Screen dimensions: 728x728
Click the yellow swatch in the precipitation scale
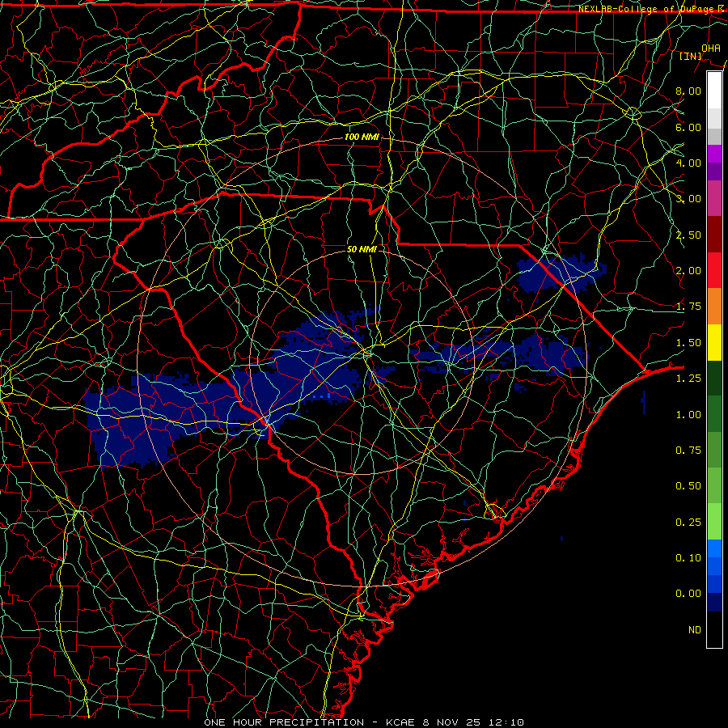(x=714, y=342)
